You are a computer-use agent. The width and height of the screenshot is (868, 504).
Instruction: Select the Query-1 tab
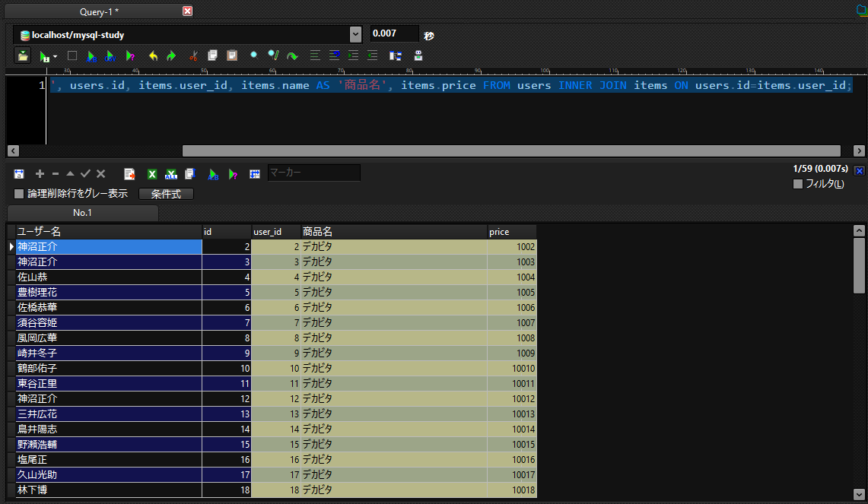pos(99,11)
